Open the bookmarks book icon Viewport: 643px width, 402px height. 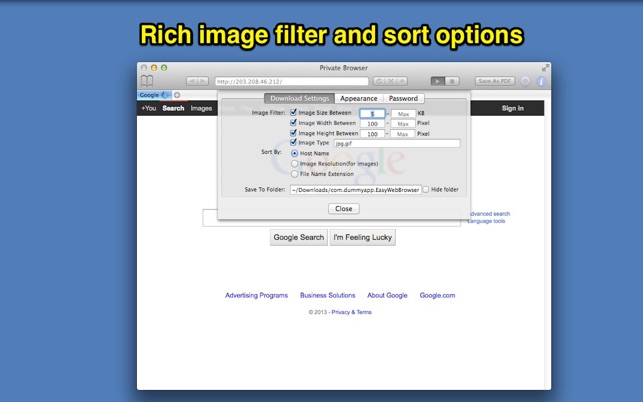[x=147, y=81]
